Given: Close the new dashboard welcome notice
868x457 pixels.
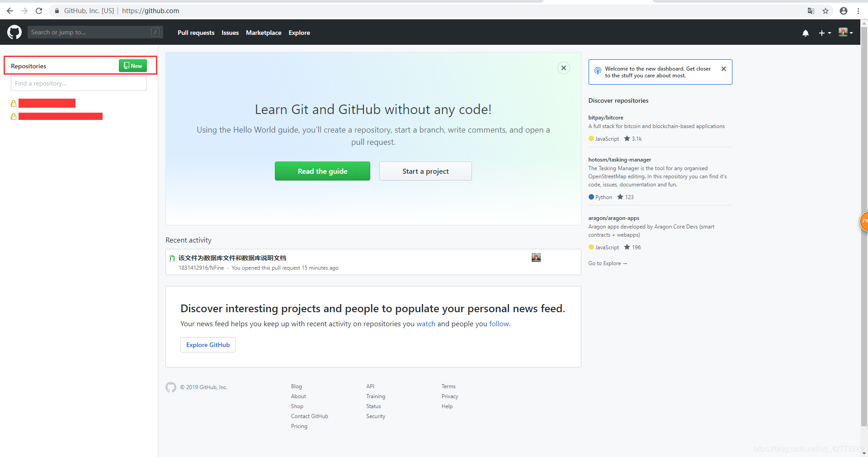Looking at the screenshot, I should [x=724, y=69].
